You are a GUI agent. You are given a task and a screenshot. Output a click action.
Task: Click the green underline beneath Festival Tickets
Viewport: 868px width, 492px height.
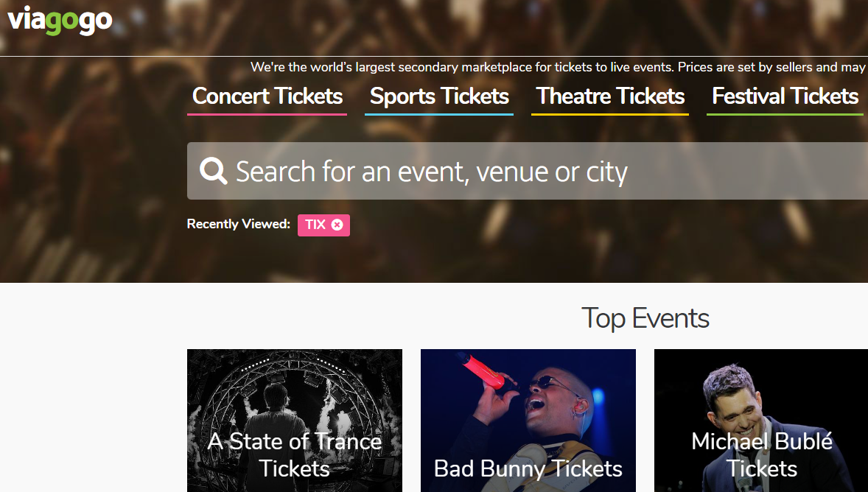click(785, 114)
